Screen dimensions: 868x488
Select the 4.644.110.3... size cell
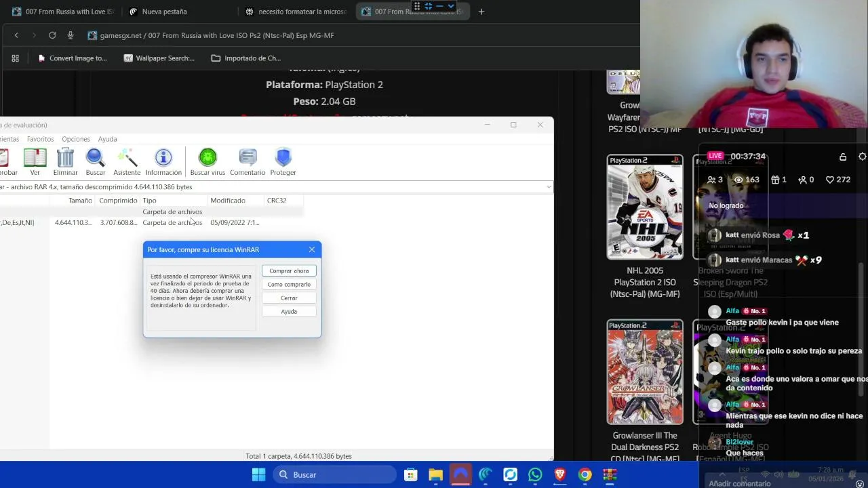pyautogui.click(x=73, y=222)
